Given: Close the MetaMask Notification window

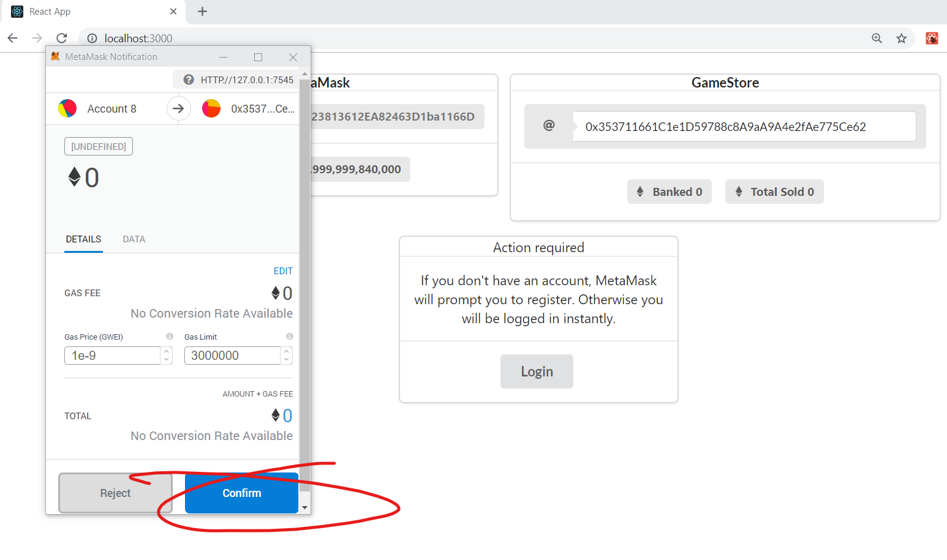Looking at the screenshot, I should [x=293, y=57].
